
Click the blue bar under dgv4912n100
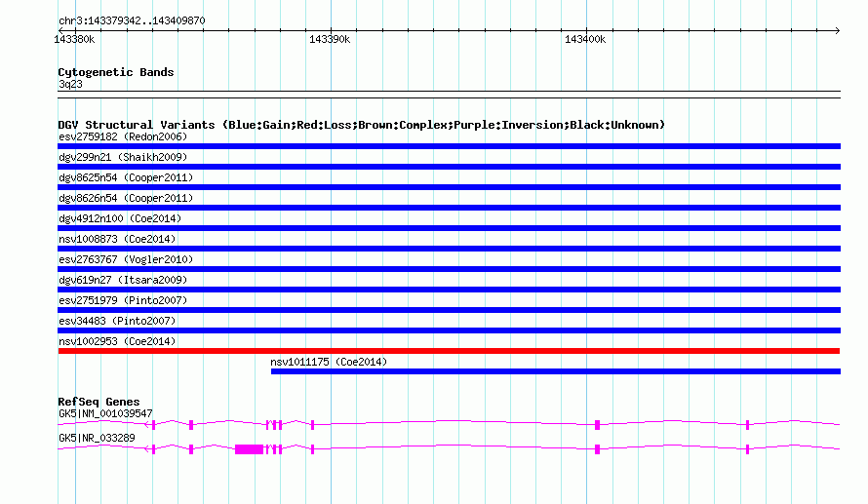449,228
